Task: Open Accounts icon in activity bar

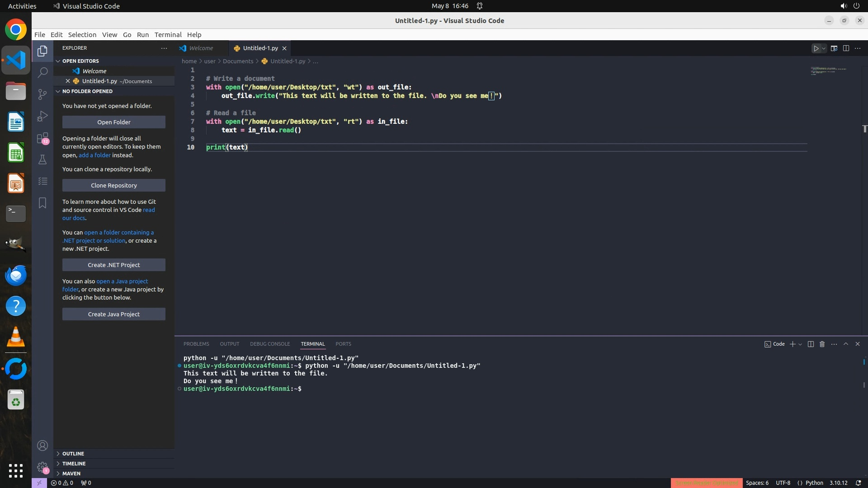Action: click(x=42, y=446)
